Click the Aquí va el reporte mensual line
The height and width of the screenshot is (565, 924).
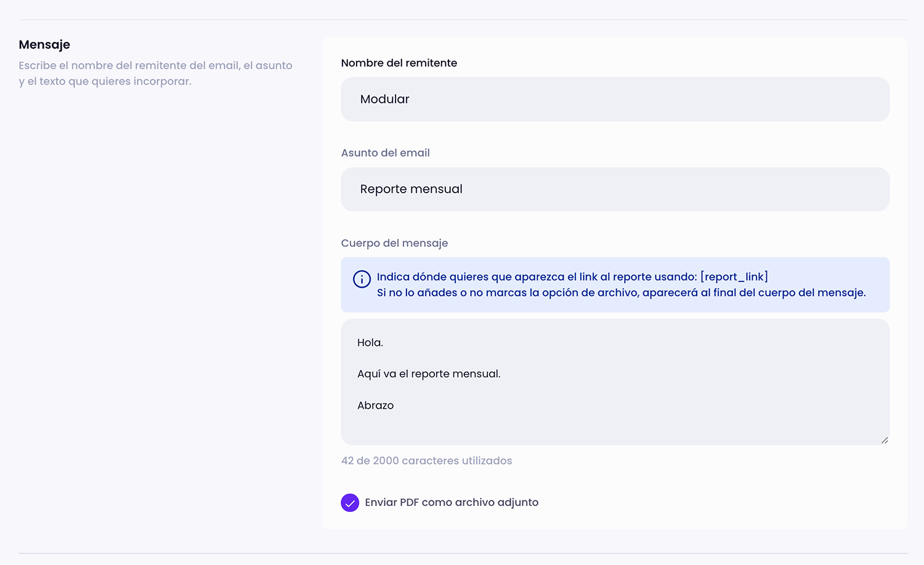(429, 374)
